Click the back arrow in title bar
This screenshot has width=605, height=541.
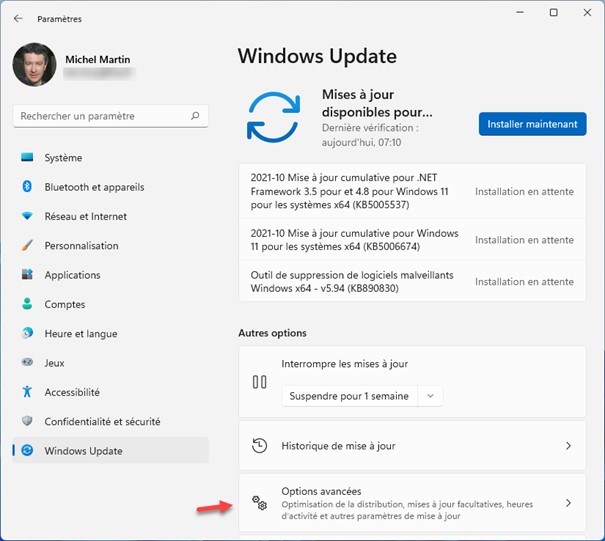pyautogui.click(x=18, y=18)
